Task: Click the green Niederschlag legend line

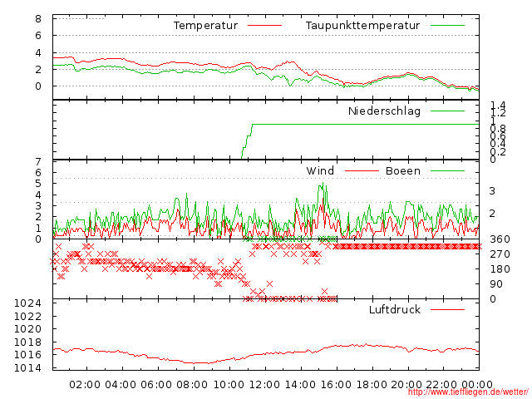Action: click(x=447, y=111)
